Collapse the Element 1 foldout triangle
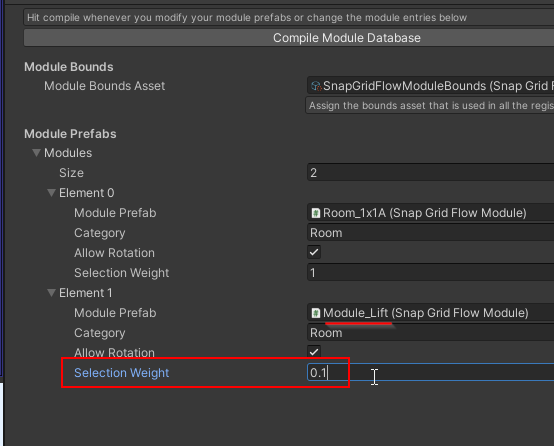This screenshot has width=554, height=446. [52, 293]
